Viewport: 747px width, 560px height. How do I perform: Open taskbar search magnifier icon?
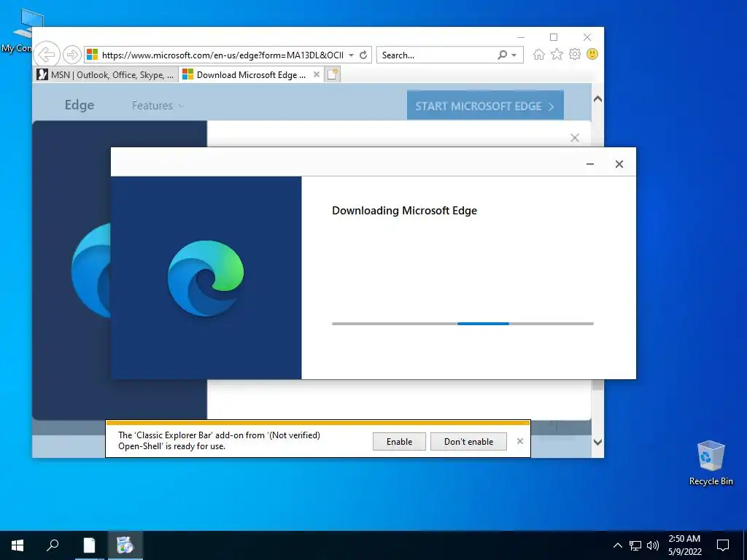(x=53, y=545)
